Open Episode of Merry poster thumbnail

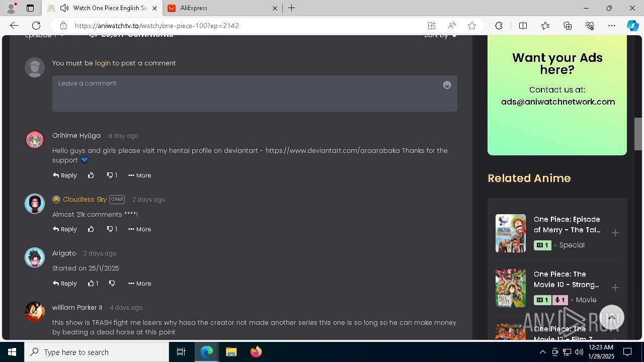tap(511, 233)
